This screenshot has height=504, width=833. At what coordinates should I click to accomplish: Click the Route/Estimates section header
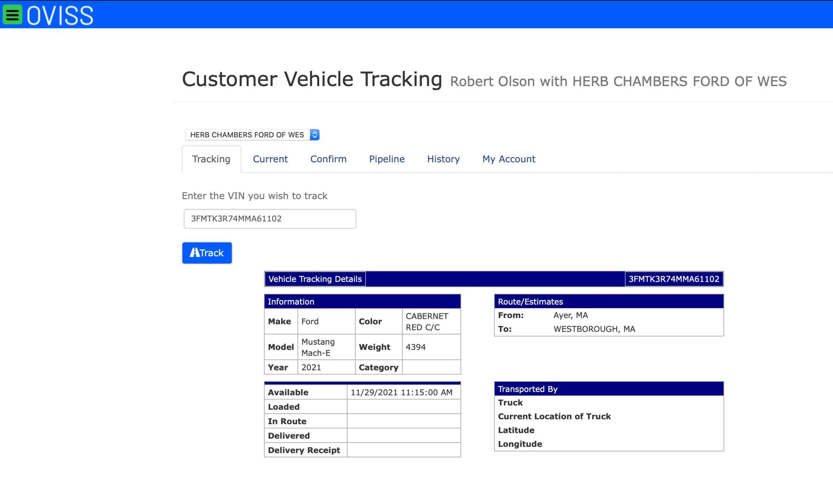[609, 301]
